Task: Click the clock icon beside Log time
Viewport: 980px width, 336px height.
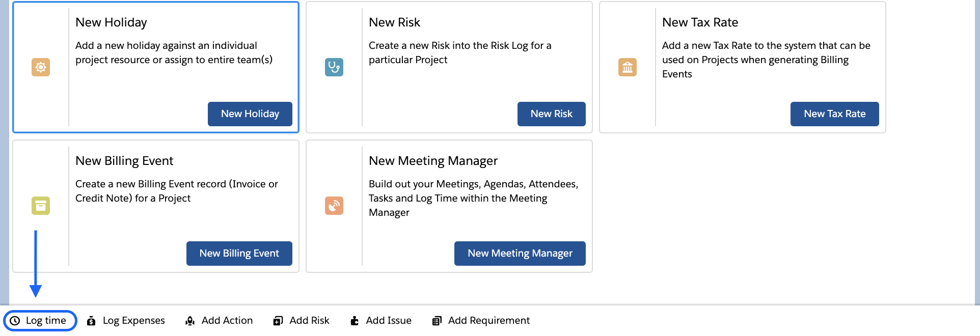Action: click(15, 320)
